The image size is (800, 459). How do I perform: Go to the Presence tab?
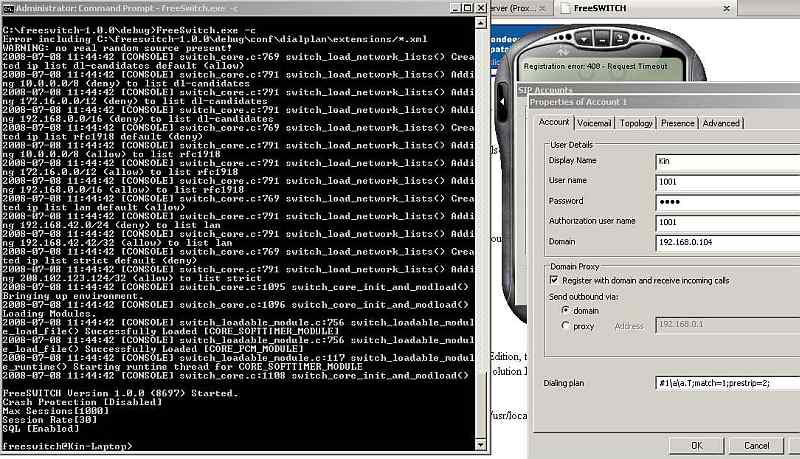coord(677,123)
